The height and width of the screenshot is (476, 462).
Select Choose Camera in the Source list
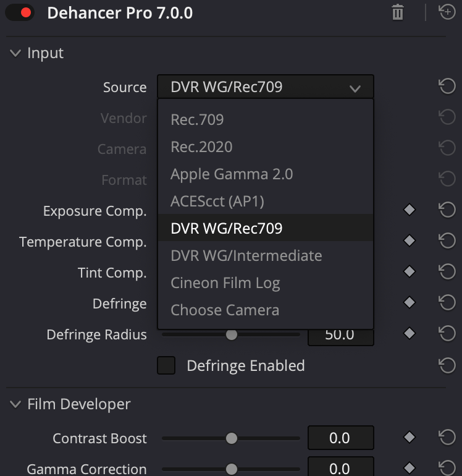coord(266,310)
